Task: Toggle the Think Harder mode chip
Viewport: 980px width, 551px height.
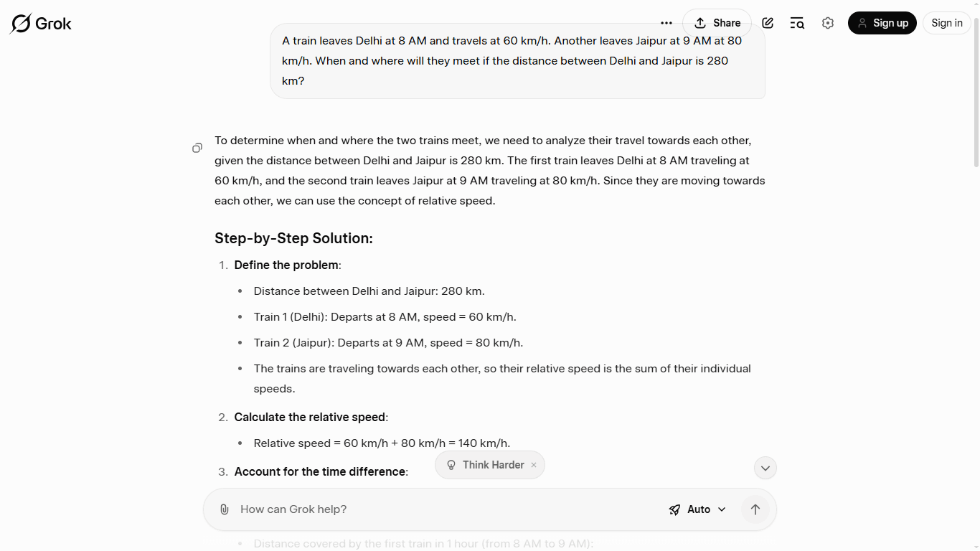Action: (x=486, y=465)
